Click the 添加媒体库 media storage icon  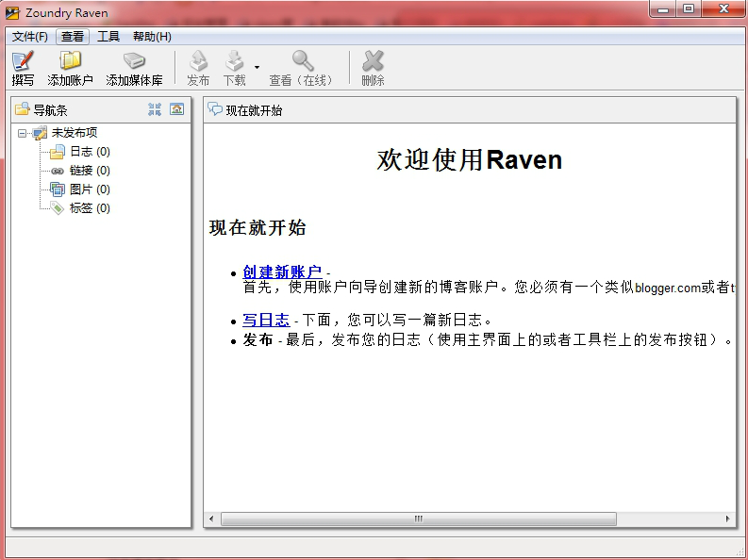click(x=134, y=60)
